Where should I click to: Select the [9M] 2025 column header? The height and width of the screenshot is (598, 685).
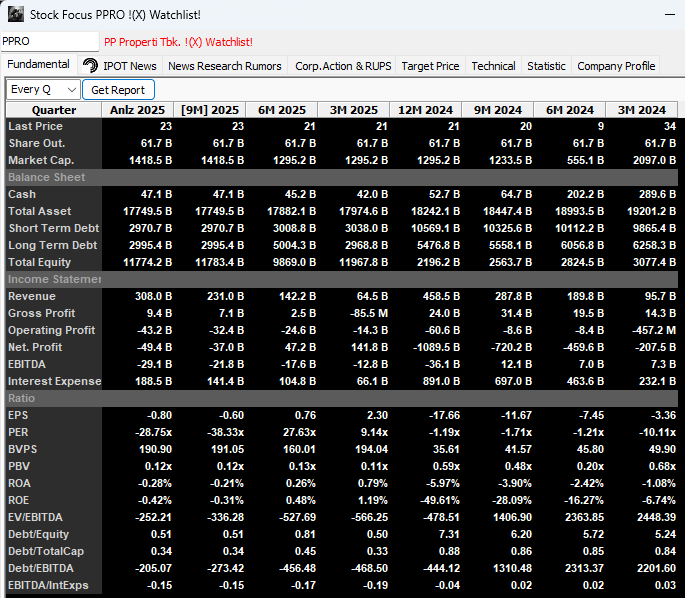tap(210, 110)
